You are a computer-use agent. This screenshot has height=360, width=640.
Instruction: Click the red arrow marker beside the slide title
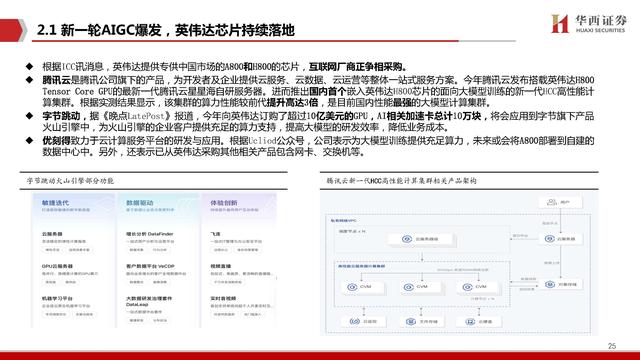12,30
